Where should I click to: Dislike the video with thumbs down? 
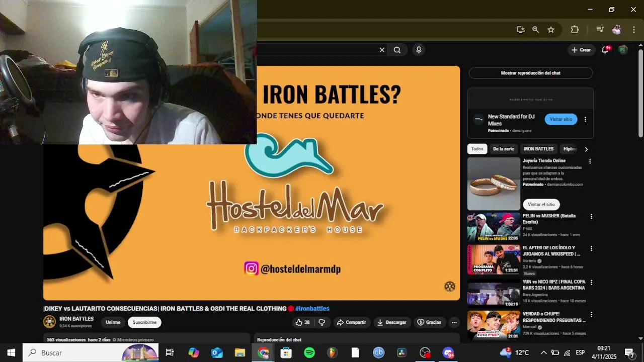pos(322,322)
